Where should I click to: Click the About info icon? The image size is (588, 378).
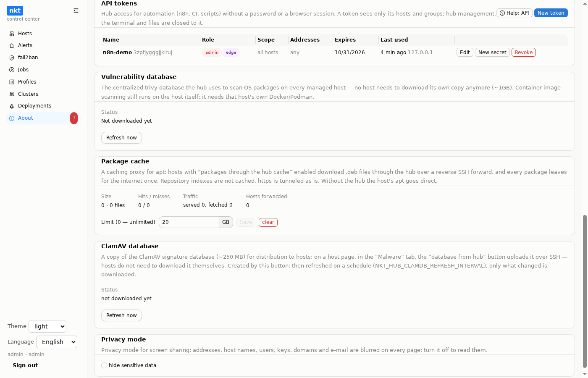coord(12,118)
